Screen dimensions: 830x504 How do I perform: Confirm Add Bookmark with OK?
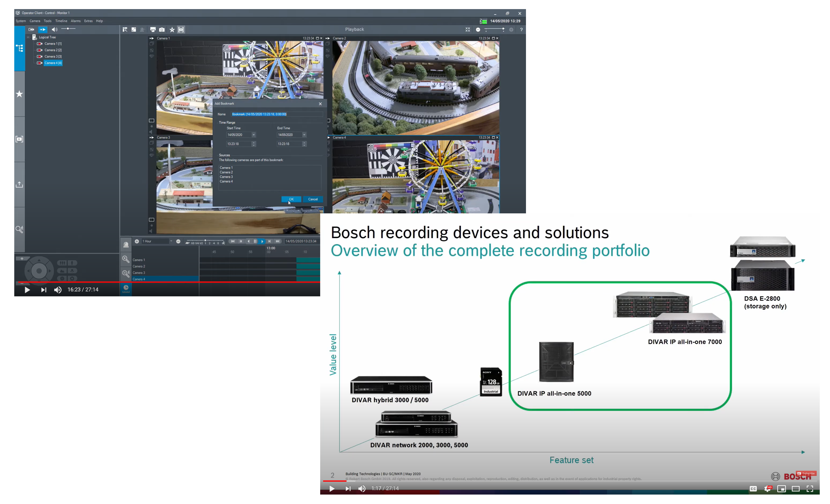point(291,199)
